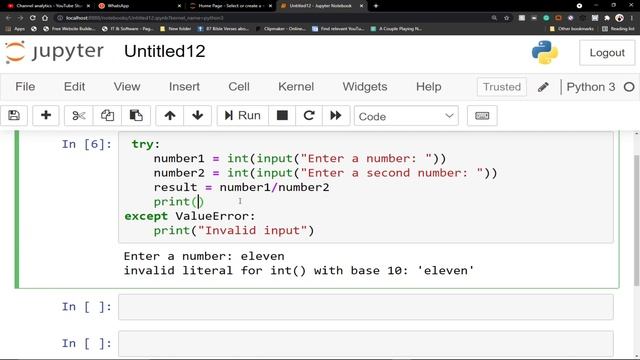
Task: Click the second empty code cell
Action: click(x=366, y=344)
